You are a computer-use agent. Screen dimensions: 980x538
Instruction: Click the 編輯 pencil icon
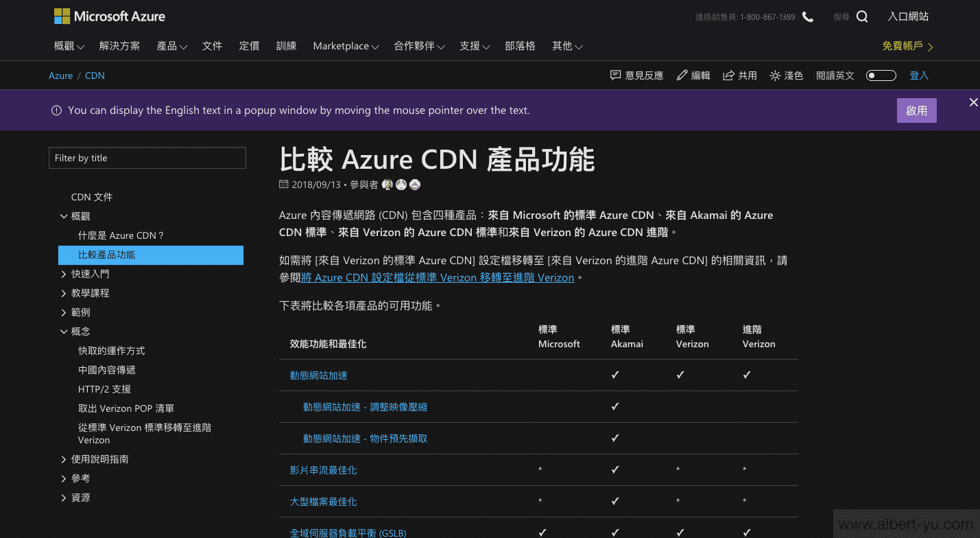[x=682, y=75]
